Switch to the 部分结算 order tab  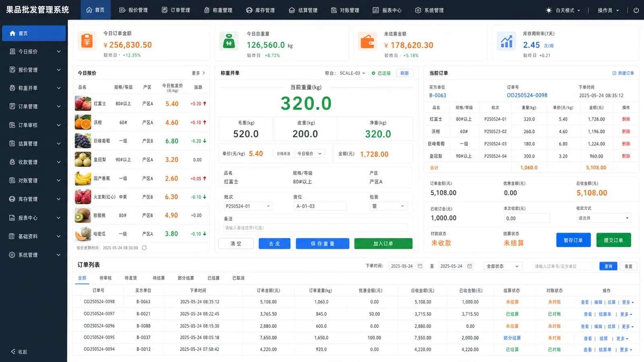(186, 278)
